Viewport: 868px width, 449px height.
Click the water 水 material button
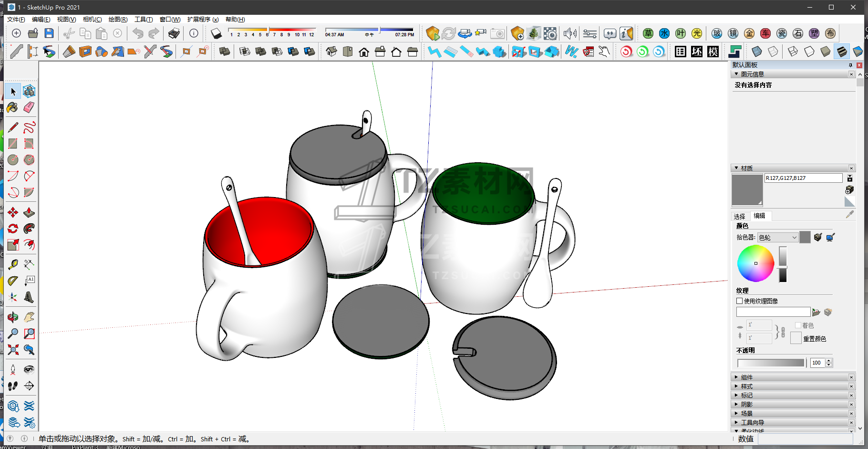point(664,33)
